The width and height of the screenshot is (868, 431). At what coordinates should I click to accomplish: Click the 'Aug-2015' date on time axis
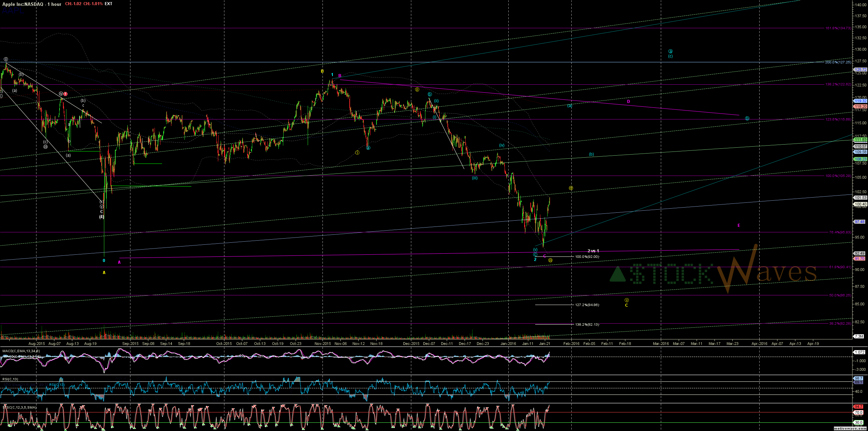point(36,344)
